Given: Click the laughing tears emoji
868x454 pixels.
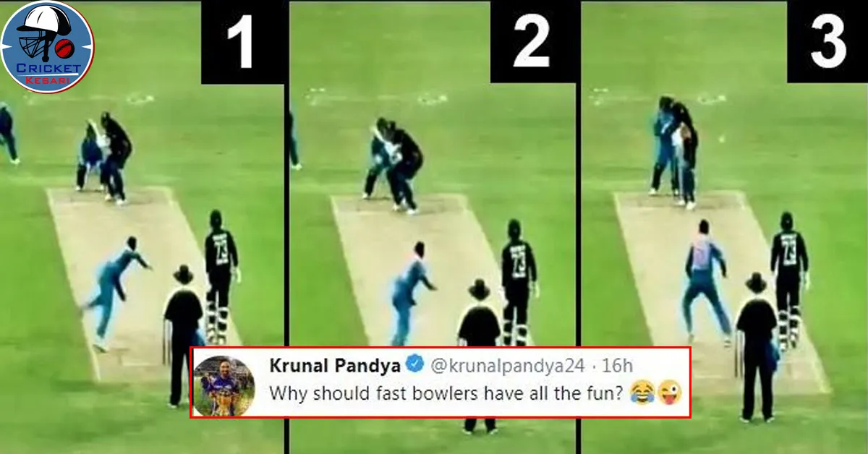Looking at the screenshot, I should (639, 394).
